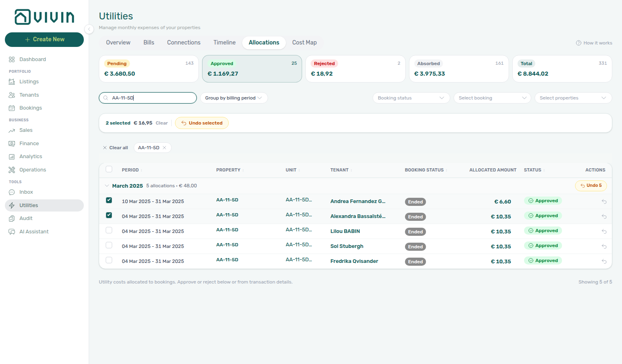The height and width of the screenshot is (364, 622).
Task: Open Dashboard from the sidebar
Action: pyautogui.click(x=44, y=59)
